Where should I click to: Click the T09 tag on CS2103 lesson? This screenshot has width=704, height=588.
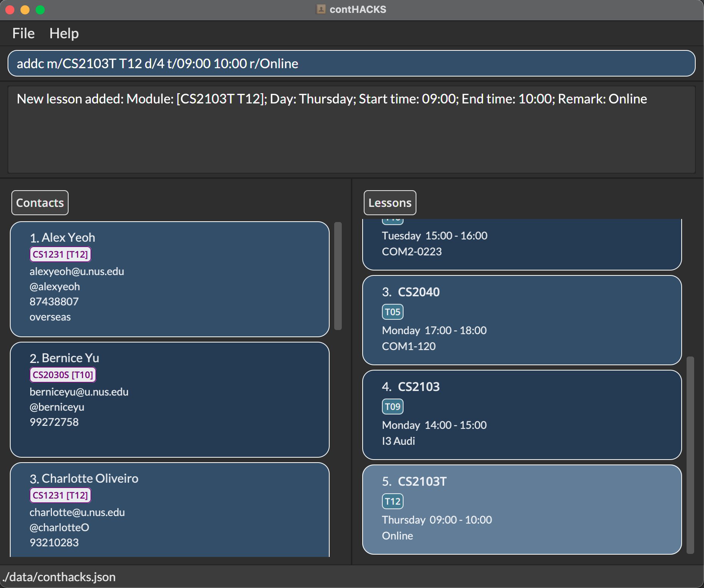pos(392,407)
